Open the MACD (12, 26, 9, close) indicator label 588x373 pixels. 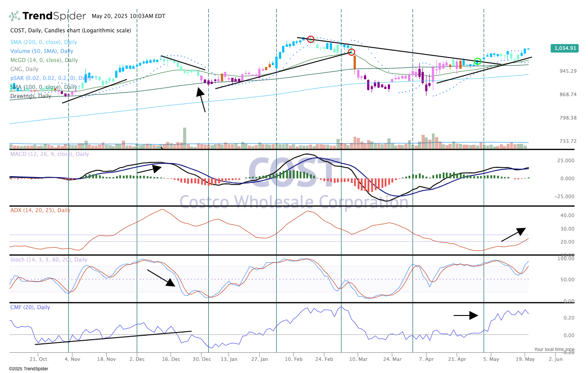49,154
